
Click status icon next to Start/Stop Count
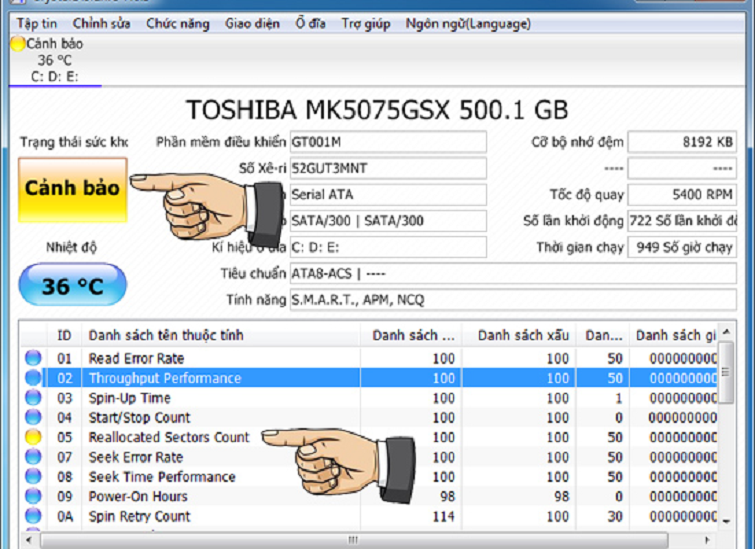click(33, 417)
